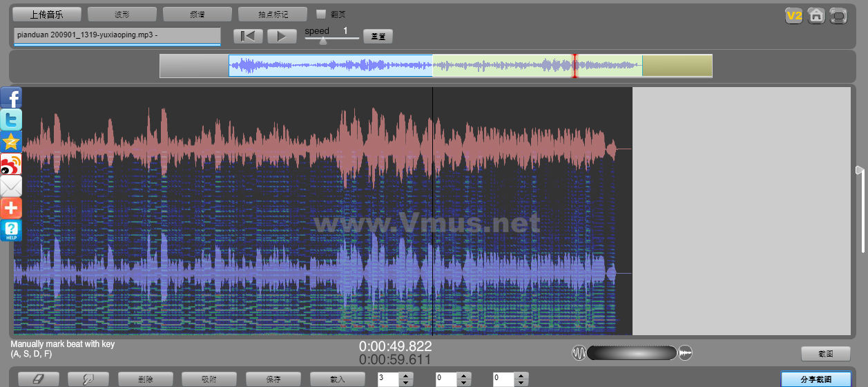The height and width of the screenshot is (387, 868).
Task: Select the eraser tool
Action: 38,379
